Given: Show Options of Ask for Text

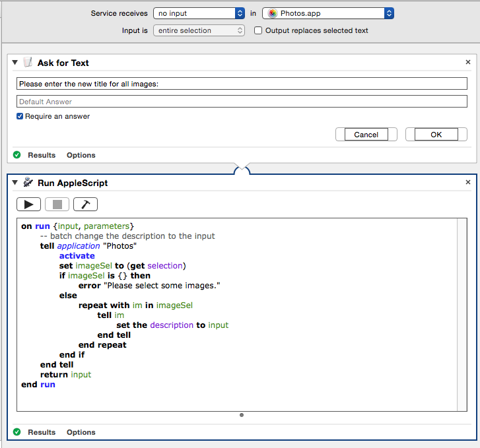Looking at the screenshot, I should 81,155.
